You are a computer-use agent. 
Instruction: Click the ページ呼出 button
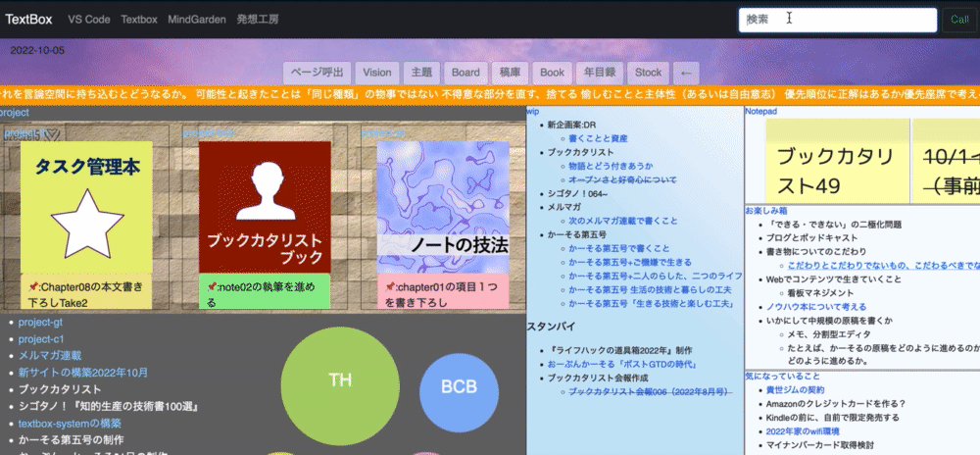(x=318, y=73)
